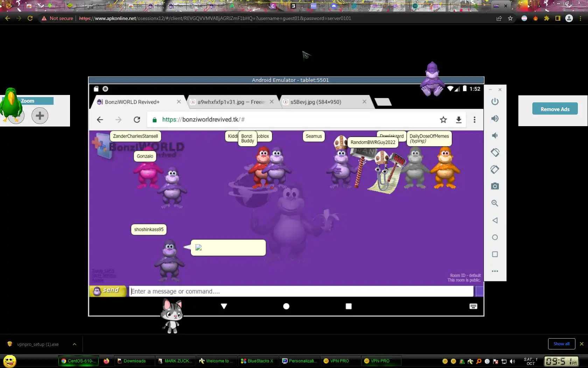Screen dimensions: 588x368
Task: Open a new Android browser tab
Action: [383, 102]
